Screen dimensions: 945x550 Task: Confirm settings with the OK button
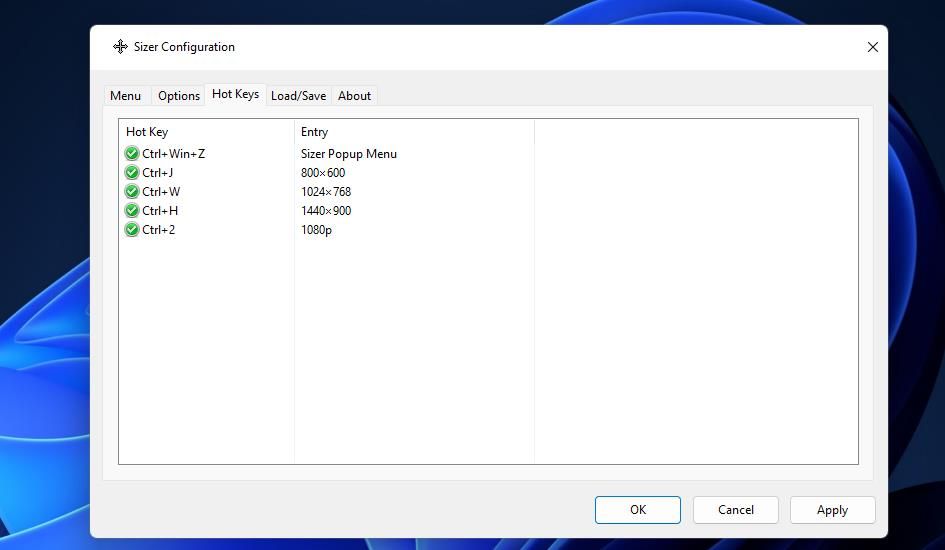pos(638,510)
